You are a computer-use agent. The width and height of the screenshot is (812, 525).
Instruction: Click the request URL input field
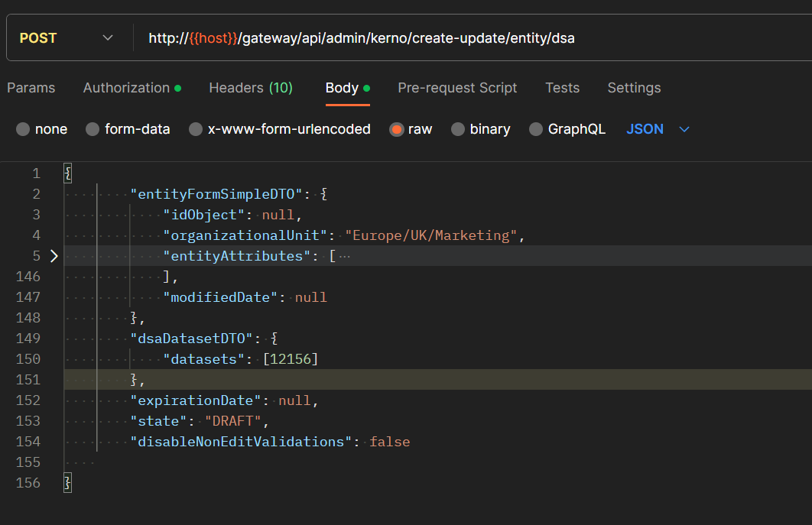click(x=459, y=37)
